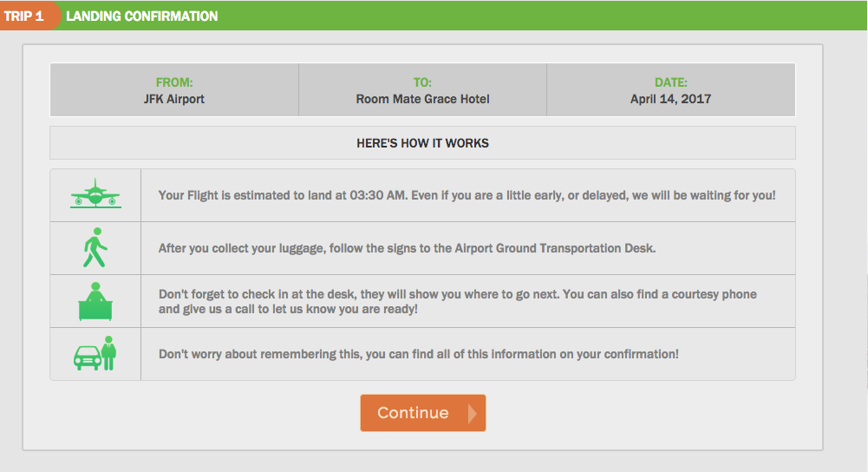This screenshot has height=472, width=868.
Task: Click the LANDING CONFIRMATION header title
Action: pyautogui.click(x=141, y=16)
